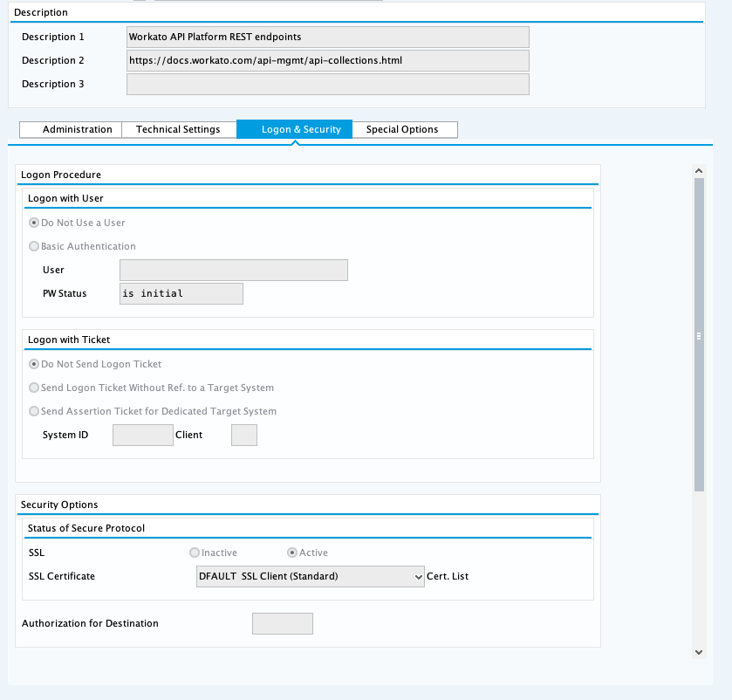Choose Do Not Use a User
Screen dimensions: 732x700
pos(33,223)
